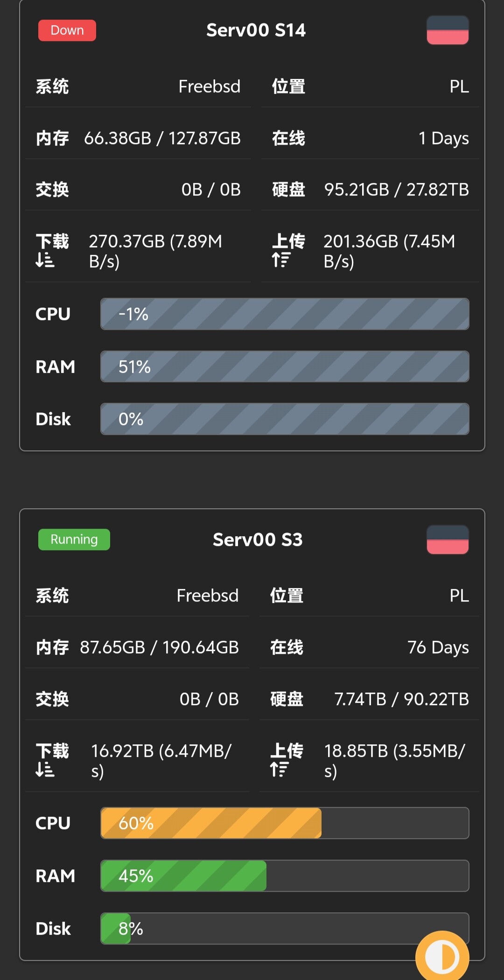504x980 pixels.
Task: Open the Serv00 S14 server title
Action: (x=256, y=30)
